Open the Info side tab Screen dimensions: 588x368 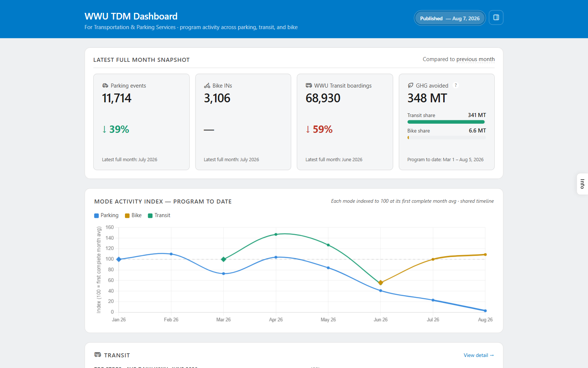coord(582,184)
